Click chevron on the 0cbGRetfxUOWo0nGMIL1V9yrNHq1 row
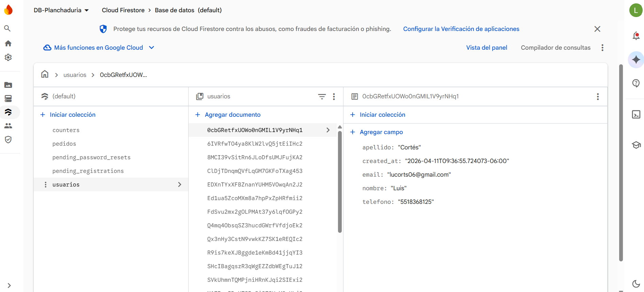The image size is (644, 292). tap(328, 130)
